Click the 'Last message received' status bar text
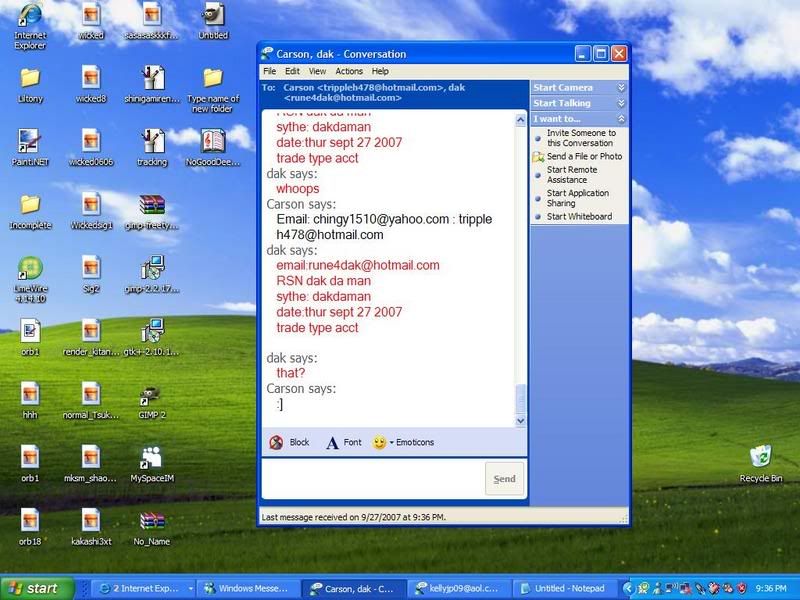This screenshot has width=800, height=600. (x=354, y=517)
